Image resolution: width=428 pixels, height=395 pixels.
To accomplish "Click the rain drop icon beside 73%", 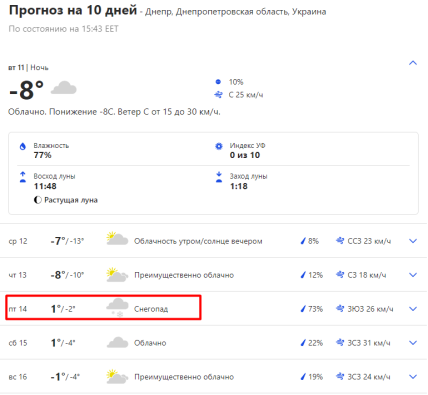I will pos(303,309).
